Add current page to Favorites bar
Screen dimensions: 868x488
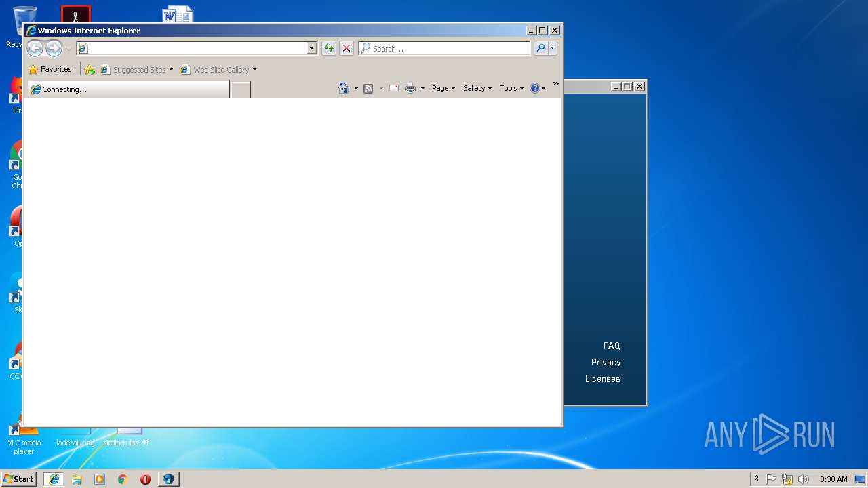tap(90, 69)
